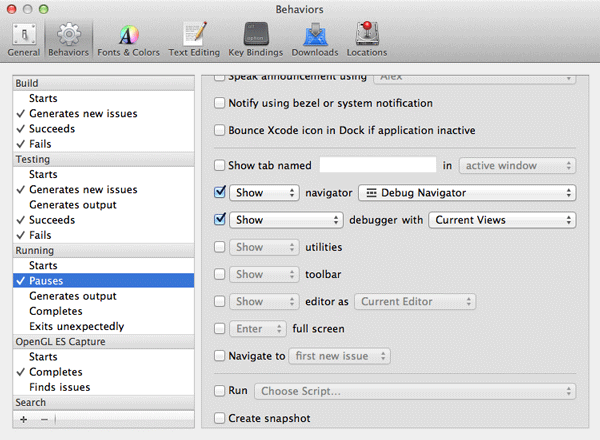
Task: Select Running Generates output
Action: (x=103, y=296)
